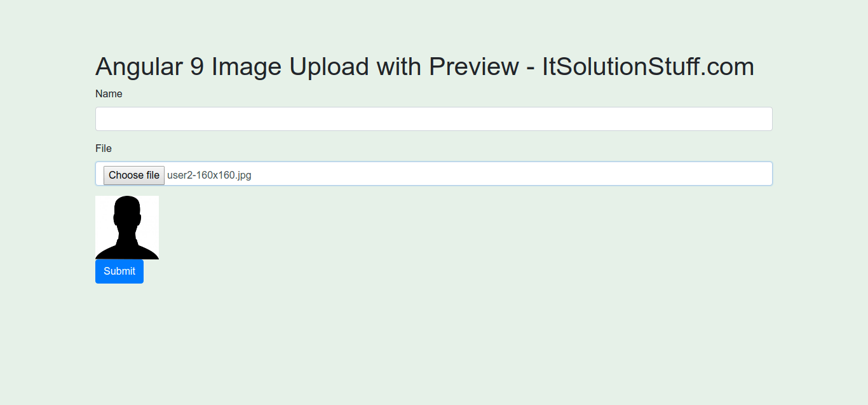Click the shoulders of the silhouette preview
The width and height of the screenshot is (868, 405).
pos(127,251)
